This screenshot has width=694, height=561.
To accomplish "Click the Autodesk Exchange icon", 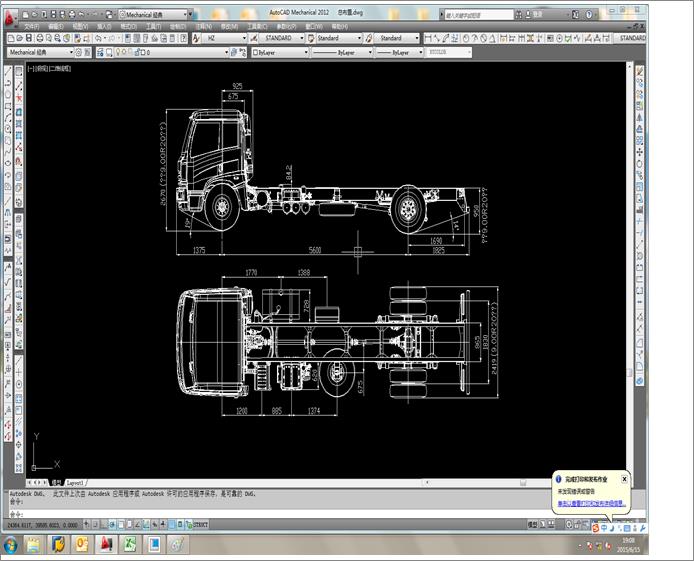I will tap(575, 15).
